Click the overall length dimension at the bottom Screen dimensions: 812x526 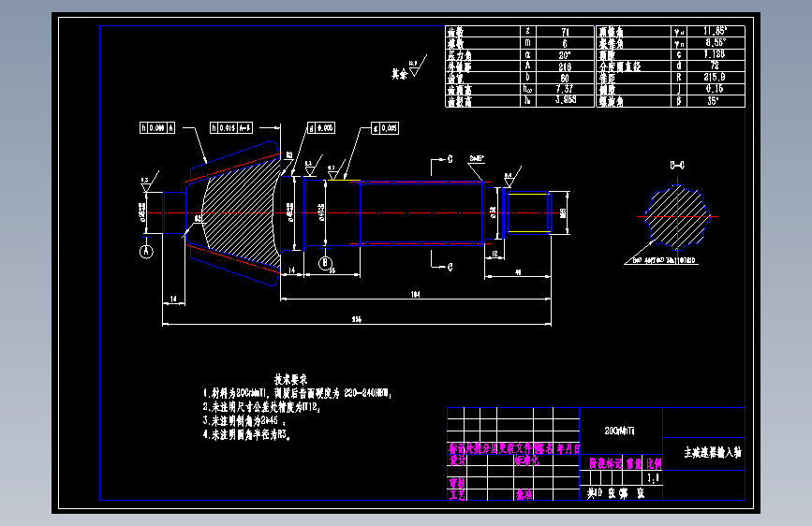[357, 319]
